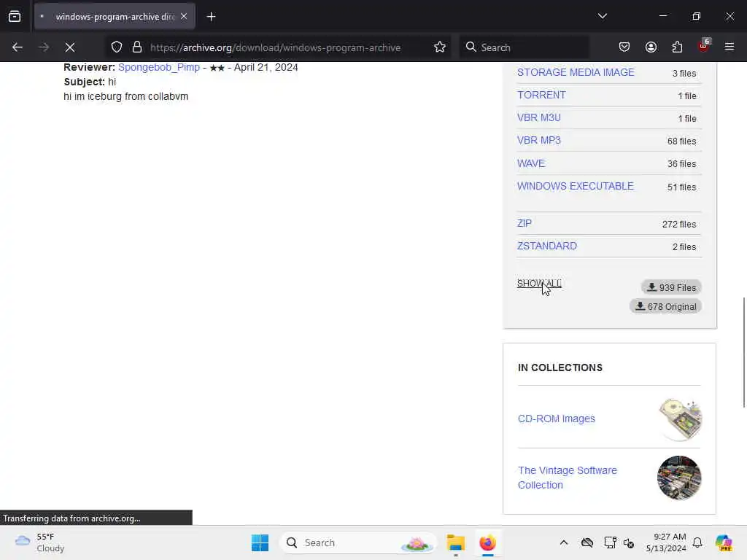Open File Explorer from taskbar
The width and height of the screenshot is (747, 560).
[455, 542]
